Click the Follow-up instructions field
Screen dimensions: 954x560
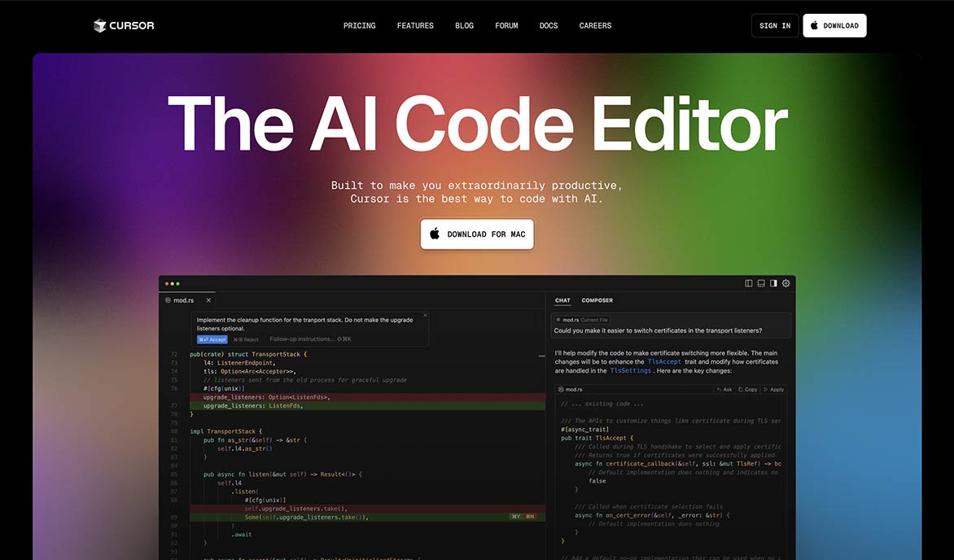point(310,339)
